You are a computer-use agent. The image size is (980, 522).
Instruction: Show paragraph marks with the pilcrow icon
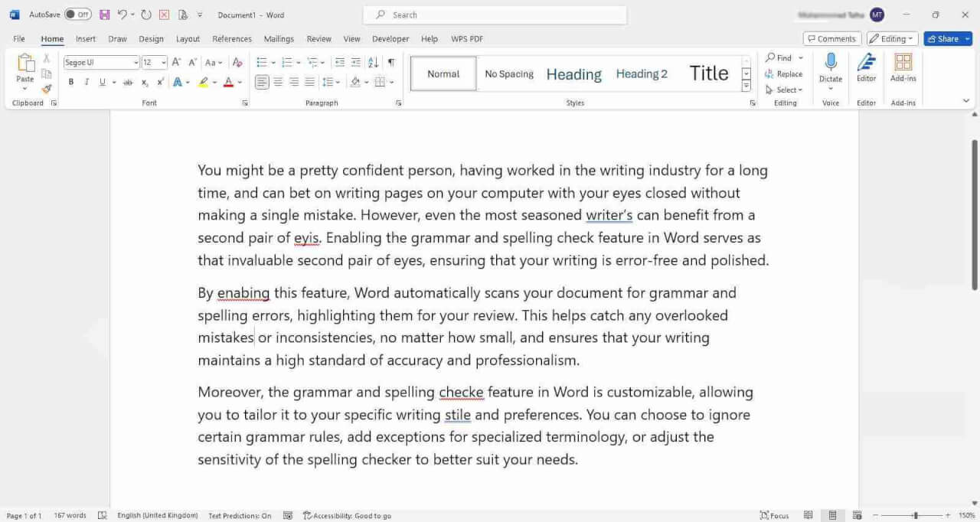(x=391, y=62)
